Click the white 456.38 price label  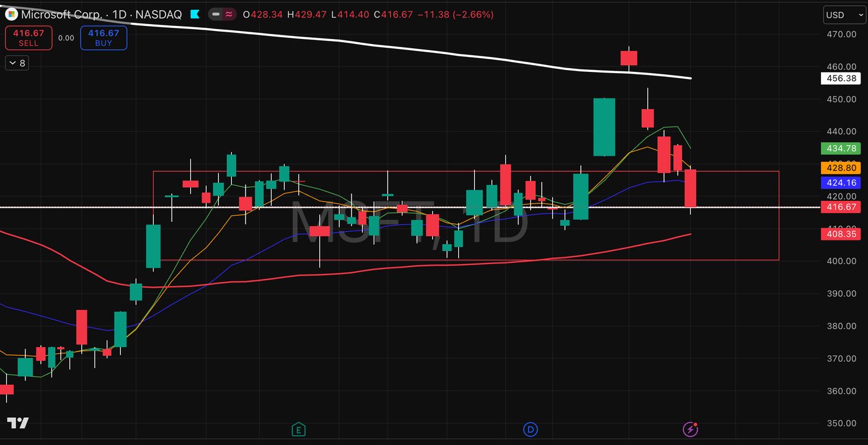pos(841,78)
